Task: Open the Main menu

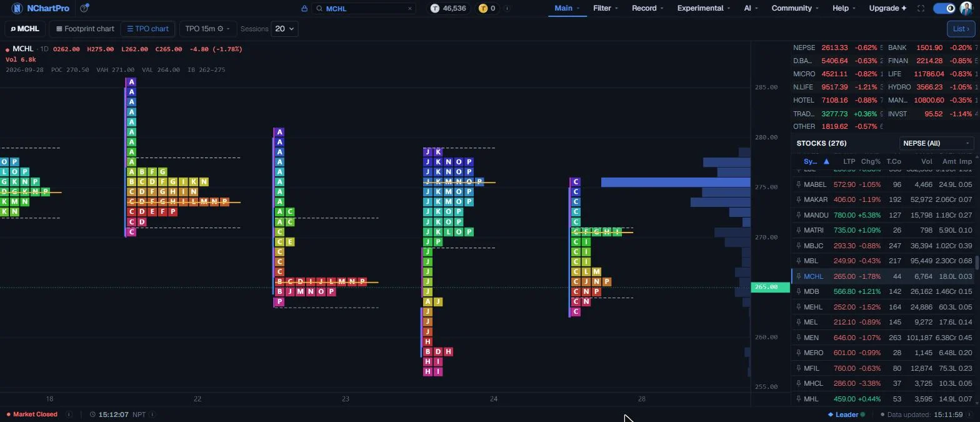Action: tap(567, 8)
